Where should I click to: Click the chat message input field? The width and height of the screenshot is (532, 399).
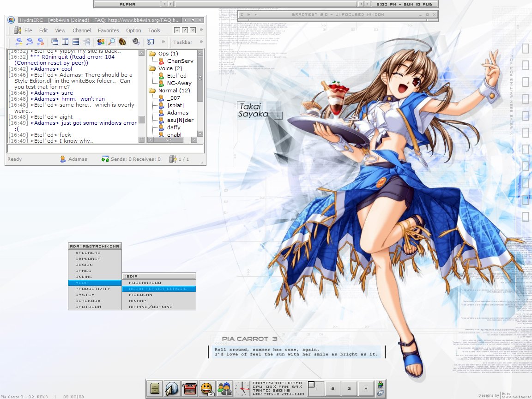click(105, 149)
